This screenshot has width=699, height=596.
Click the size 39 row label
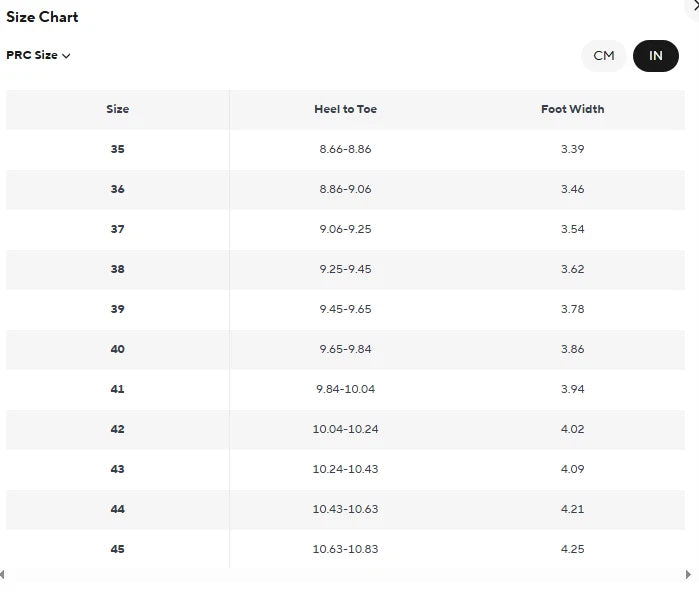pos(118,309)
